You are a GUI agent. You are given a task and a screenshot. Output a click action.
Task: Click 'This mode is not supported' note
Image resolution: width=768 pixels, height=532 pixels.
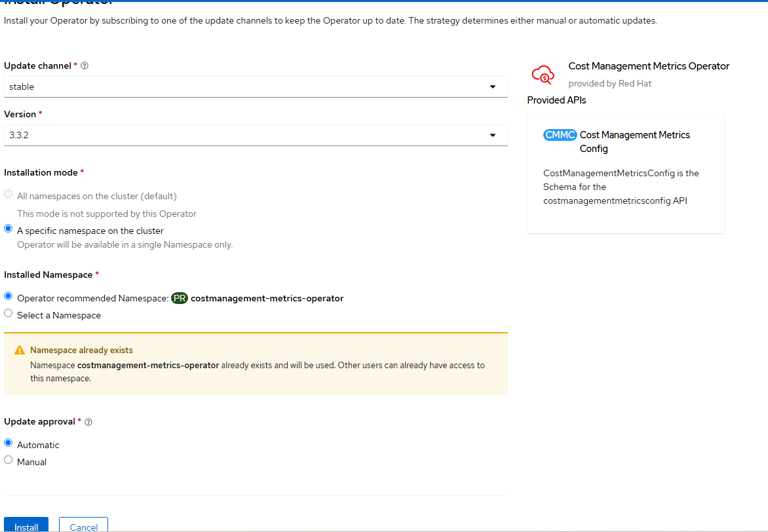pos(107,214)
